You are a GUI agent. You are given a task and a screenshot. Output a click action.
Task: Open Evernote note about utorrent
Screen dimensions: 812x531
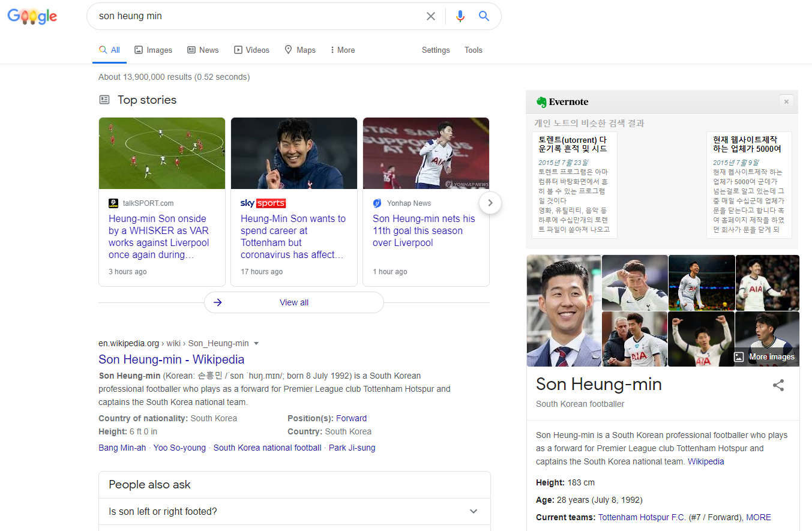click(574, 185)
